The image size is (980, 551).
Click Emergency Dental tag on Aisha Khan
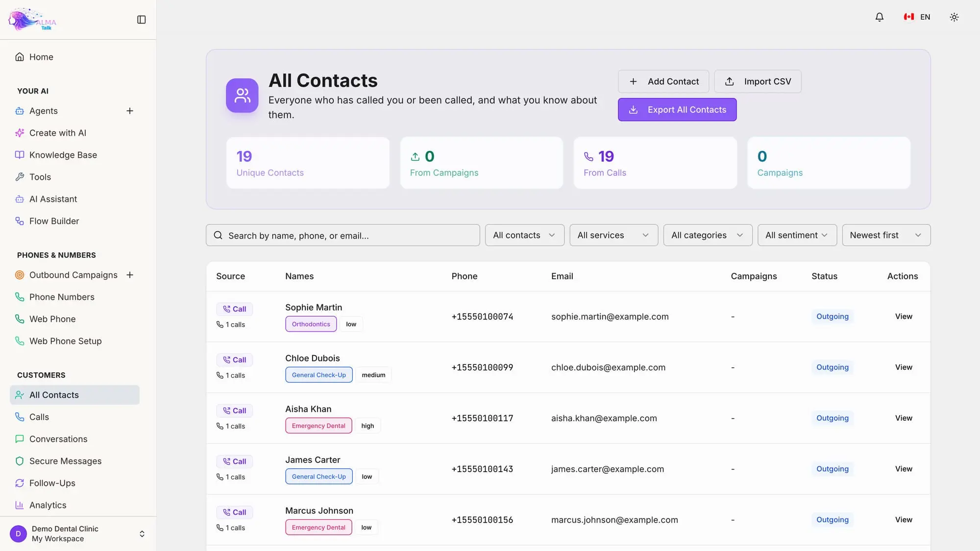pyautogui.click(x=318, y=426)
